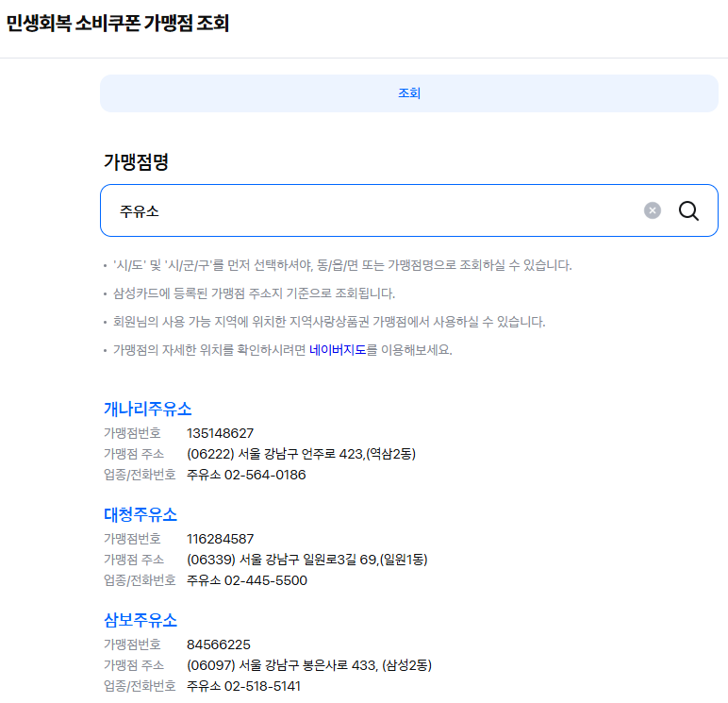
Task: Clear the 주유소 search text with the X icon
Action: pos(653,210)
